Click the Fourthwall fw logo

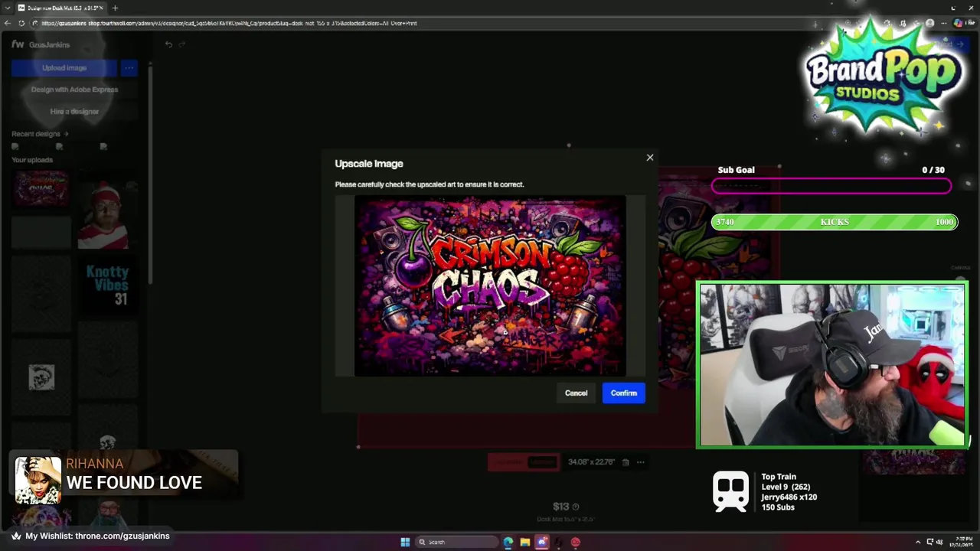click(18, 44)
